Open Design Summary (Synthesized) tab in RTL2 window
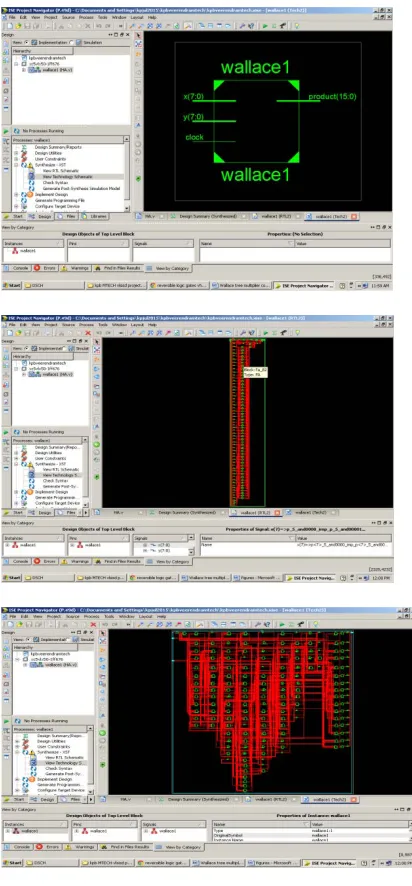 [185, 513]
